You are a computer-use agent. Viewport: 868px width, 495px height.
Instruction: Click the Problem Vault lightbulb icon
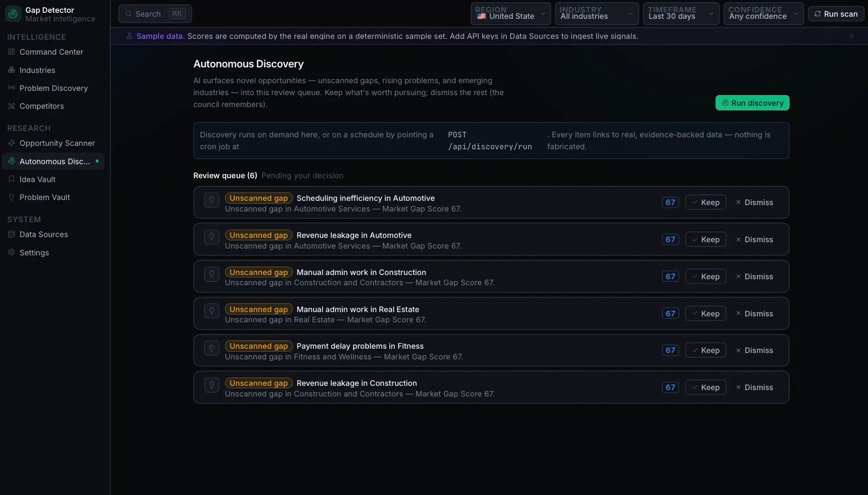pyautogui.click(x=11, y=197)
